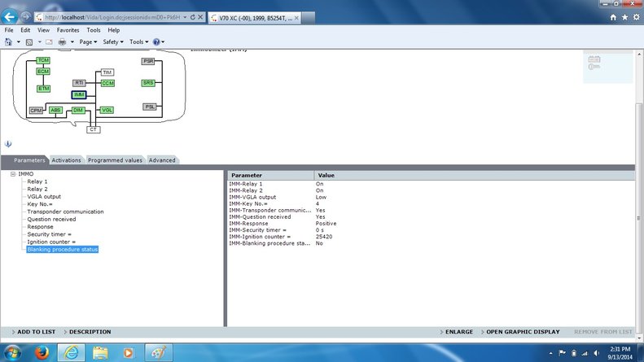
Task: Open the Page dropdown menu
Action: click(x=88, y=41)
